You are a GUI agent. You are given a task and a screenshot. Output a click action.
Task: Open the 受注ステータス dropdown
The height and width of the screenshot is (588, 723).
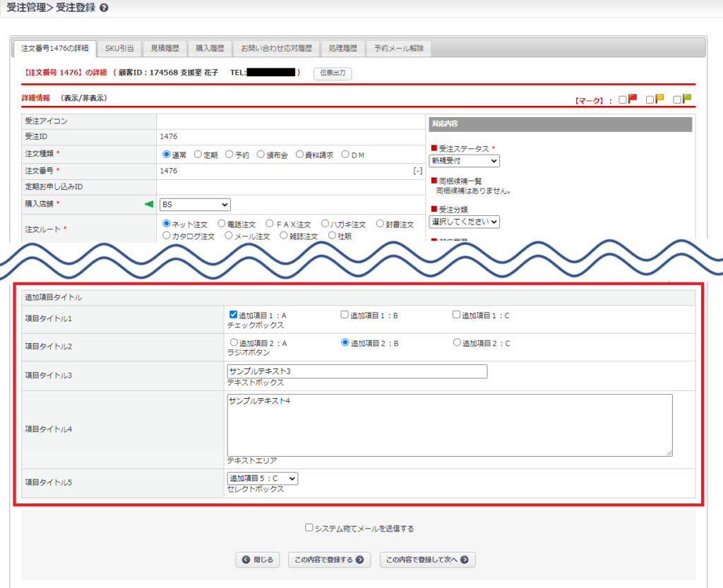point(464,161)
